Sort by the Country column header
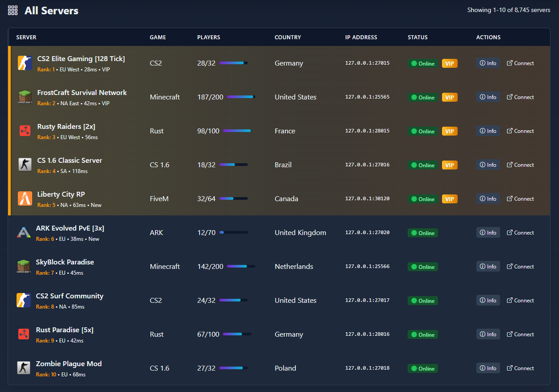The image size is (559, 392). coord(288,37)
